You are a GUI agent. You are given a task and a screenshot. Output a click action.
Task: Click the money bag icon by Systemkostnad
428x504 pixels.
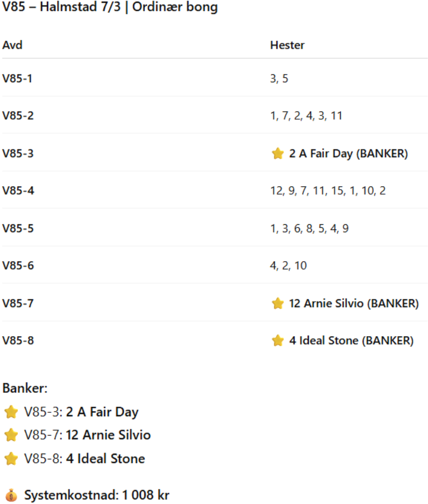coord(11,495)
